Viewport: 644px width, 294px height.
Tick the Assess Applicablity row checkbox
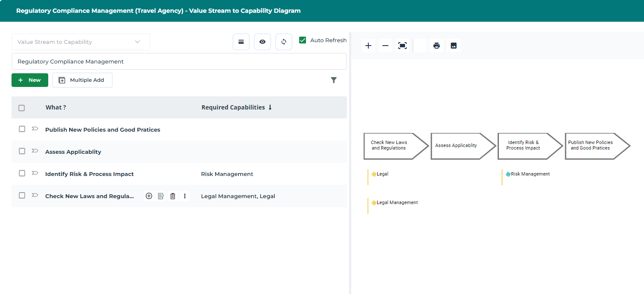[x=22, y=151]
